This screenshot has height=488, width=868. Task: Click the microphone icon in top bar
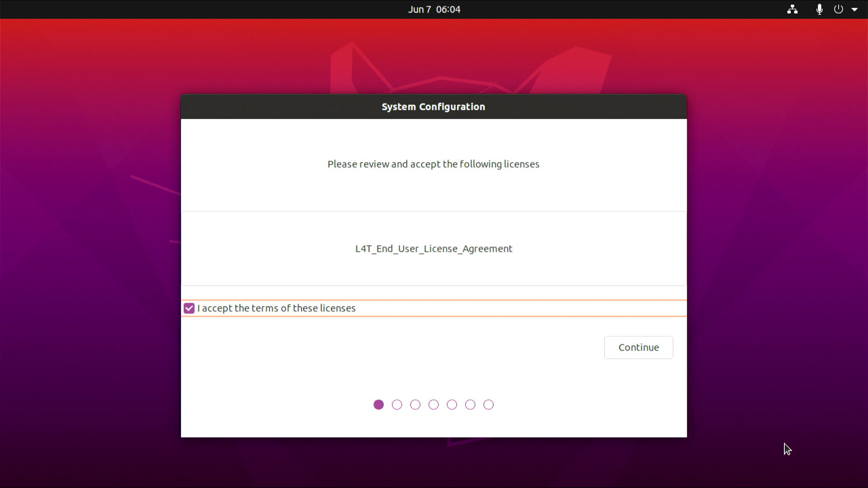click(819, 9)
